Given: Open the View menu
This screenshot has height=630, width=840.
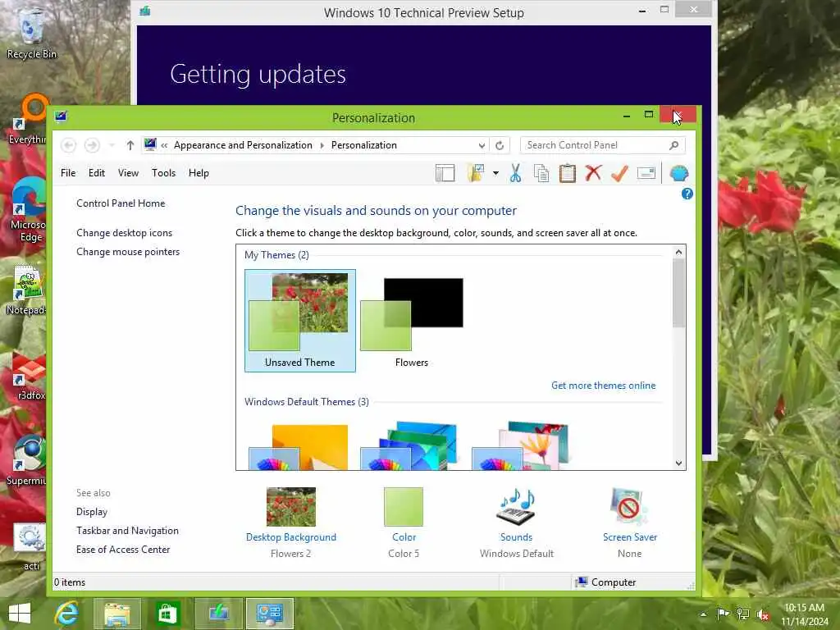Looking at the screenshot, I should (x=128, y=173).
